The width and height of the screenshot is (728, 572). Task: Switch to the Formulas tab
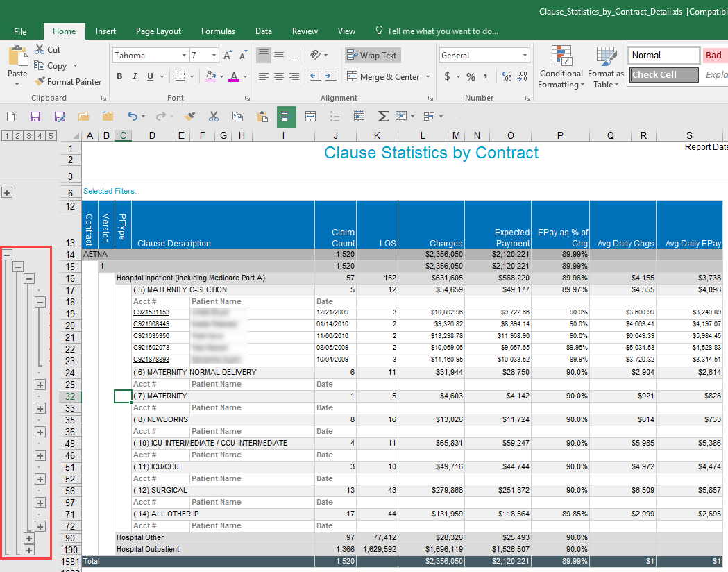tap(218, 31)
